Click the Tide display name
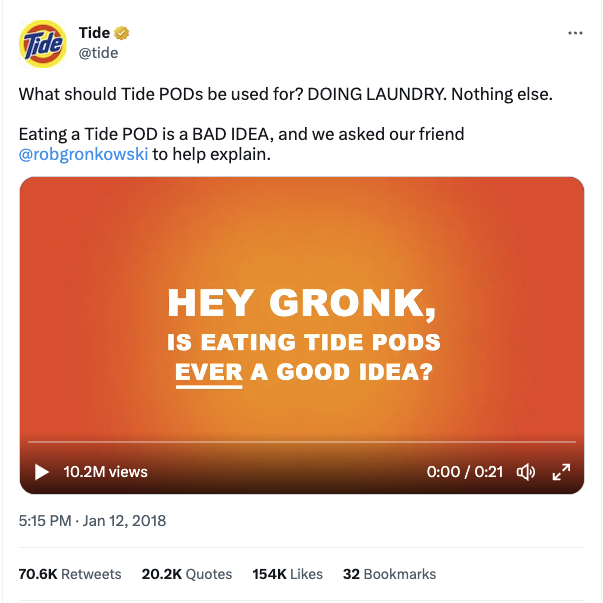This screenshot has height=603, width=603. [x=94, y=33]
